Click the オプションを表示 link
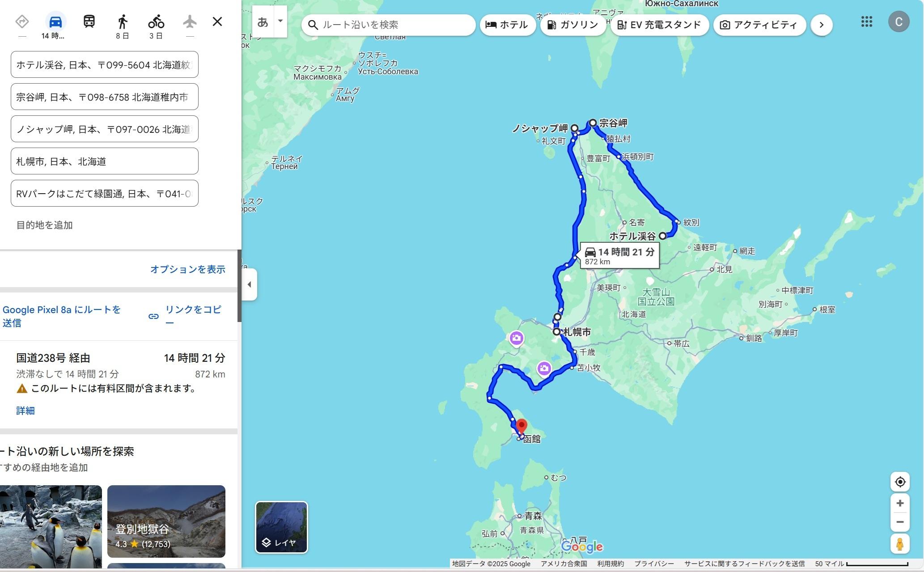Screen dimensions: 924x572 point(187,269)
